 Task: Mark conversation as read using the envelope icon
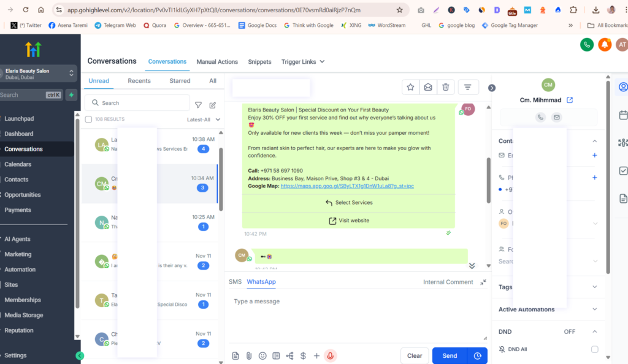(427, 87)
